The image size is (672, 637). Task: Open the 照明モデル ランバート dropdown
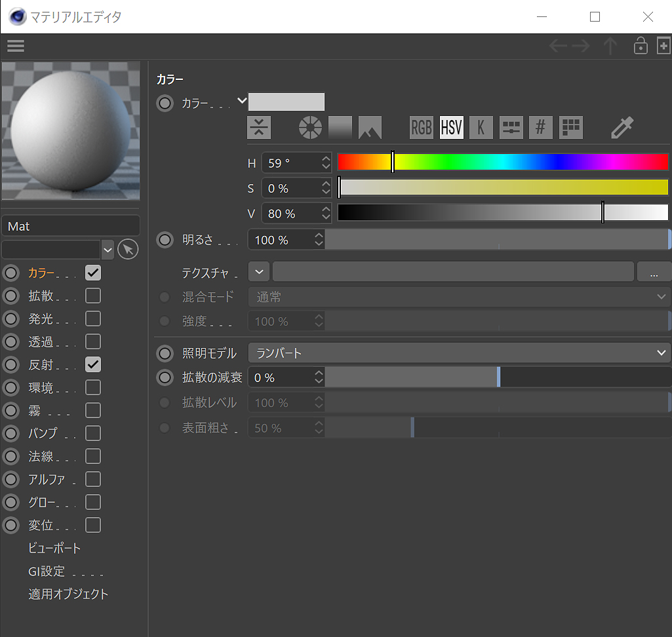(x=459, y=353)
